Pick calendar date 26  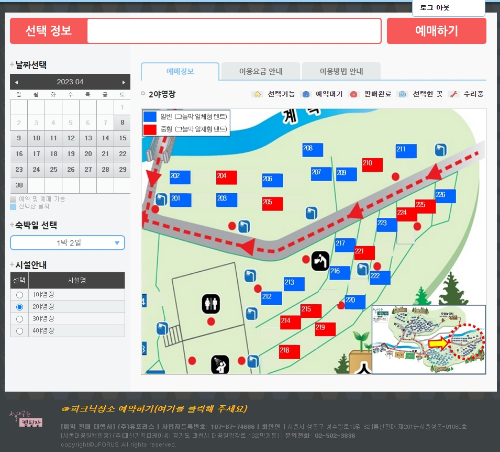tap(71, 170)
